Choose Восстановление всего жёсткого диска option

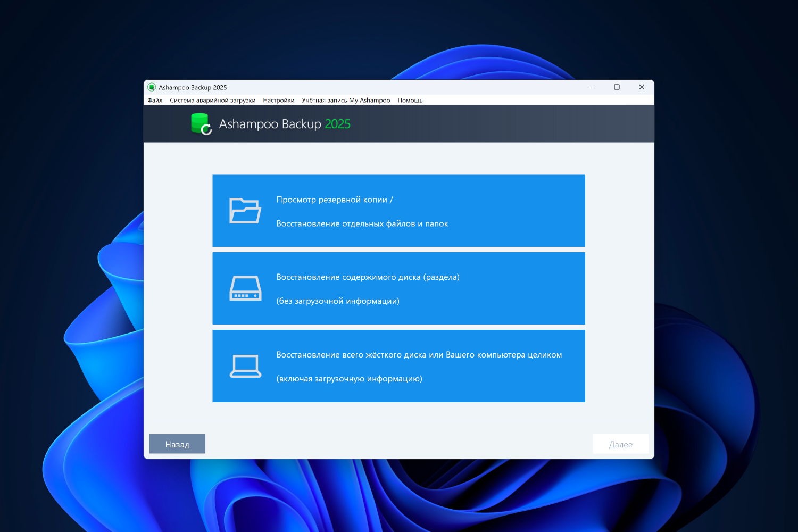[x=399, y=366]
